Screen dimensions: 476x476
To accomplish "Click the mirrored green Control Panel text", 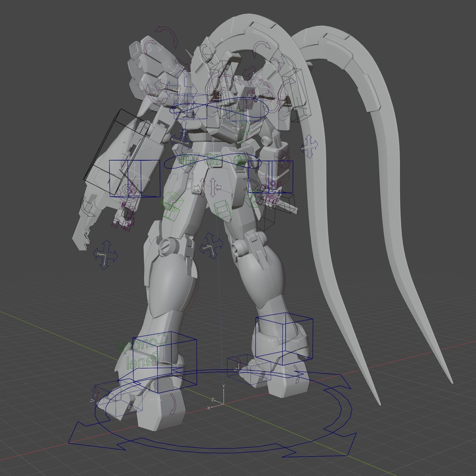I will (143, 352).
